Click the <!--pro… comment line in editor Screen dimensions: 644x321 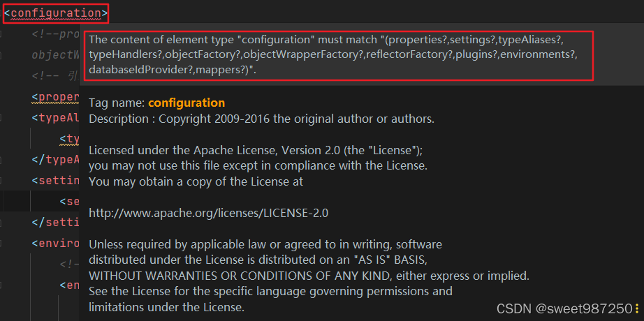(55, 34)
